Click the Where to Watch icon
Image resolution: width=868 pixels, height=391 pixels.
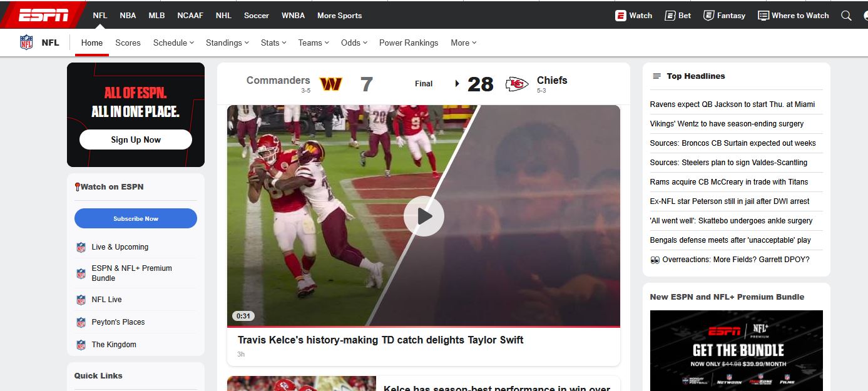(763, 16)
